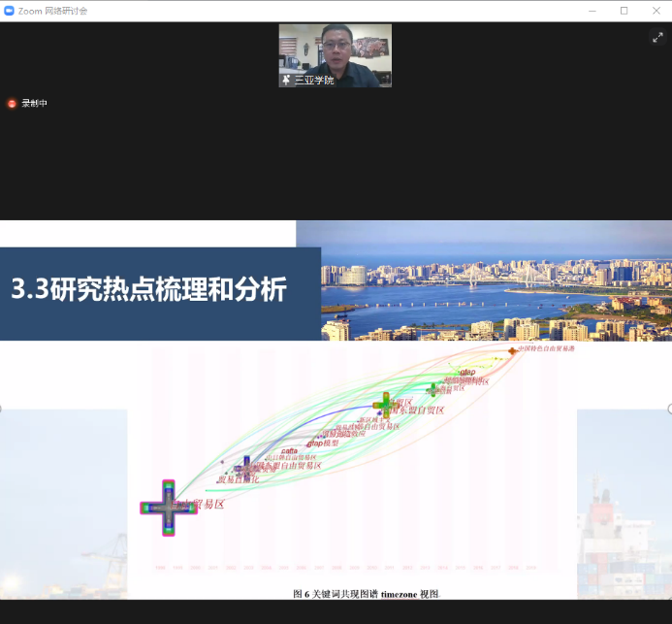
Task: Click the 录制中 recording status text
Action: pyautogui.click(x=35, y=103)
